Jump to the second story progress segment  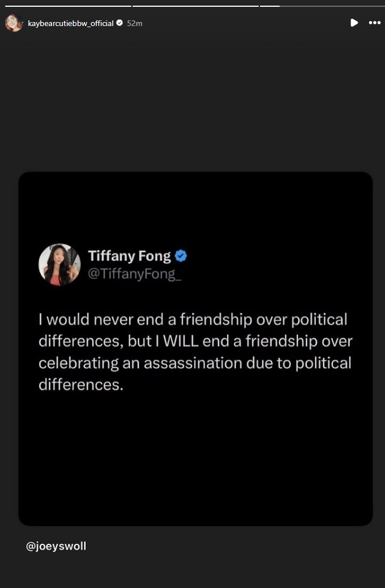click(x=195, y=6)
